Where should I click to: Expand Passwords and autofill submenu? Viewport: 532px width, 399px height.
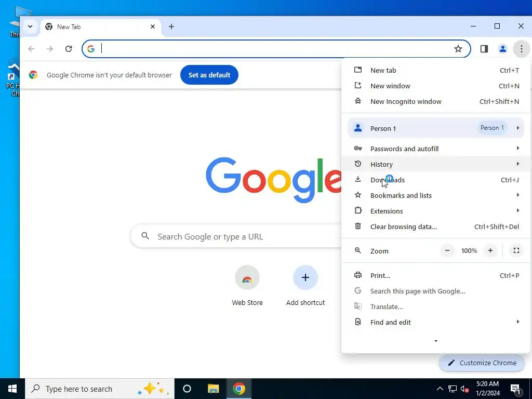point(436,149)
